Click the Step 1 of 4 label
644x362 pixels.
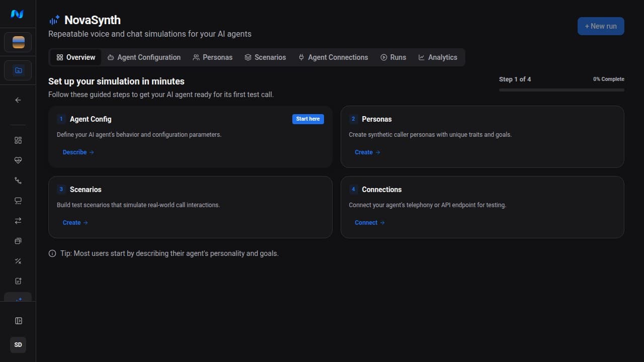pos(515,79)
